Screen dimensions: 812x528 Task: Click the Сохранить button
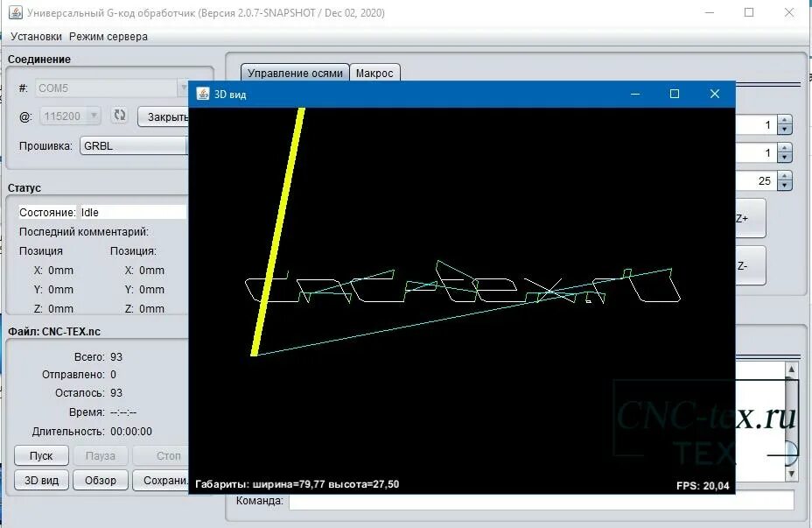pyautogui.click(x=160, y=481)
